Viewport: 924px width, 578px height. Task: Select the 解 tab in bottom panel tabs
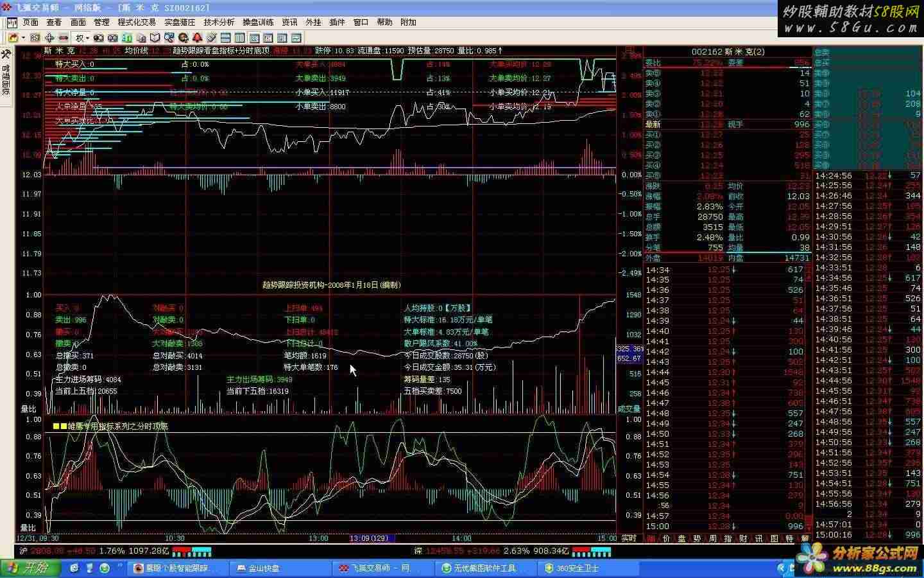click(x=805, y=538)
